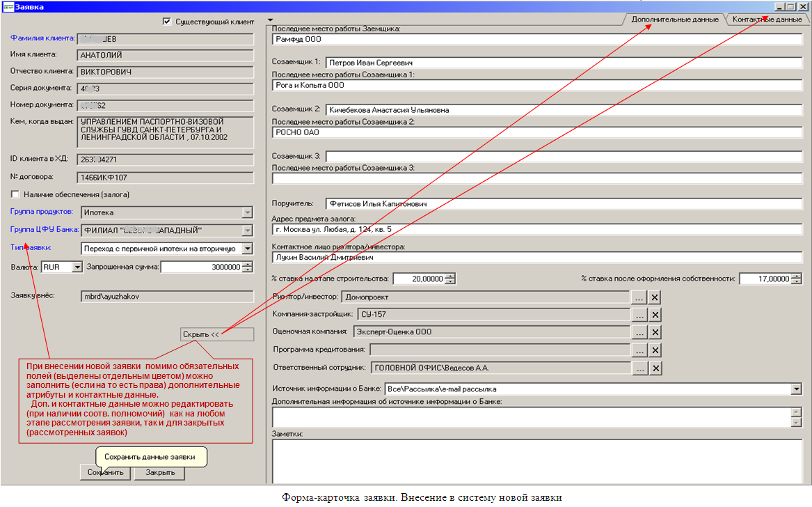Click the Заявка window title icon
The image size is (812, 507).
(8, 7)
